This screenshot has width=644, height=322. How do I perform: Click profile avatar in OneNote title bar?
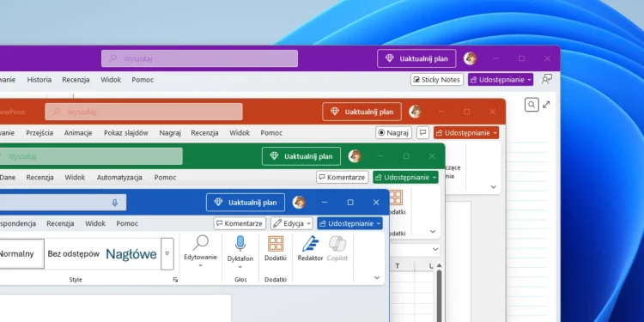click(471, 58)
